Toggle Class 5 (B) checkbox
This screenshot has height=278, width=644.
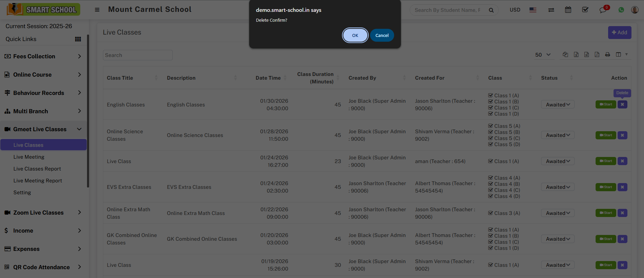[490, 132]
